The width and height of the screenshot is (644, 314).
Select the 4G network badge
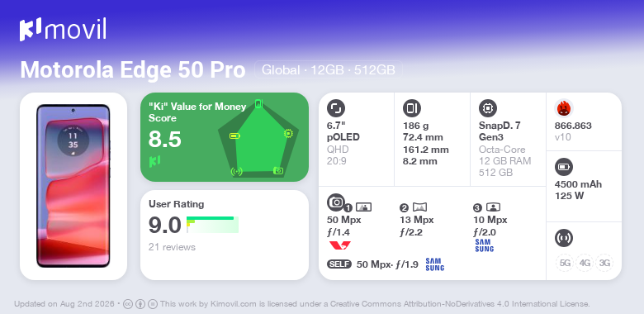[585, 263]
